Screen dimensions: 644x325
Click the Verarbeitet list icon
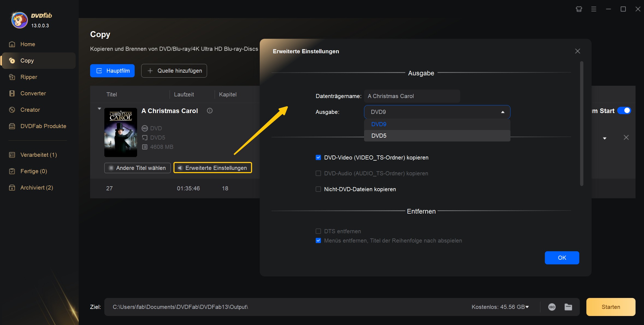[12, 155]
